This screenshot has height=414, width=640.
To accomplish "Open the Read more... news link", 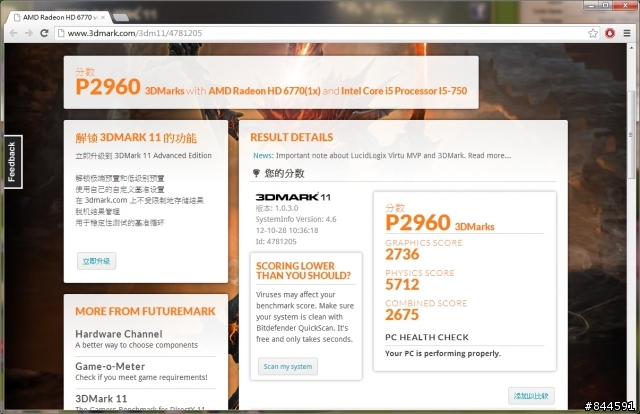I will click(x=489, y=156).
